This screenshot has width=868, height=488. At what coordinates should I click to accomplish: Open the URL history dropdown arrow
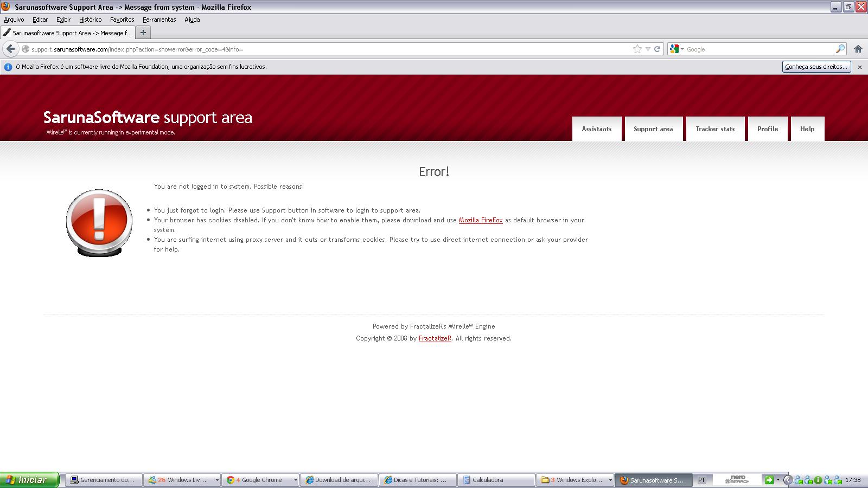648,49
